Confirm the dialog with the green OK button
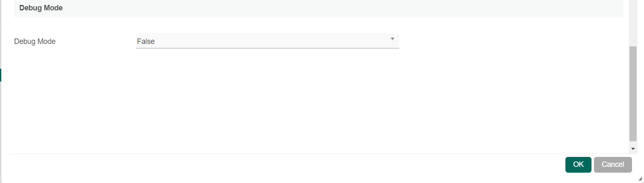Viewport: 644px width, 183px height. pyautogui.click(x=578, y=164)
